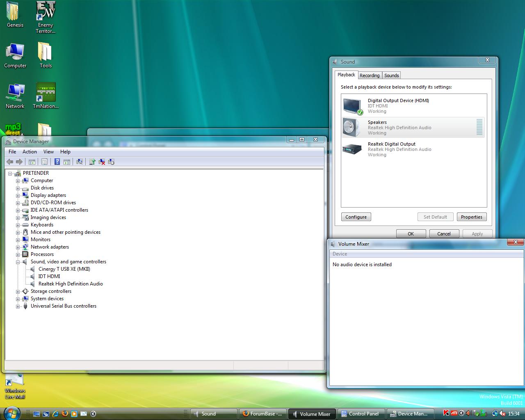Open the TmNations shortcut on desktop
Screen dimensions: 525x420
pyautogui.click(x=46, y=96)
